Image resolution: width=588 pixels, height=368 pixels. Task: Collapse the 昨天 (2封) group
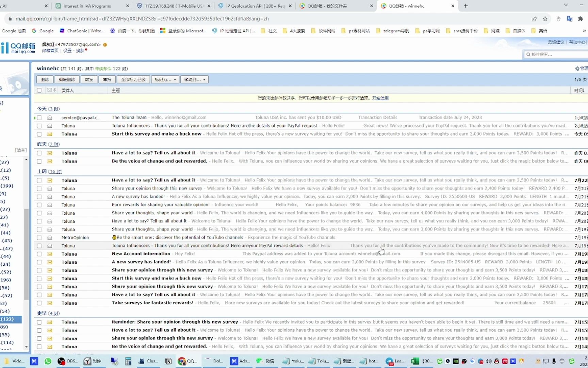pos(48,144)
